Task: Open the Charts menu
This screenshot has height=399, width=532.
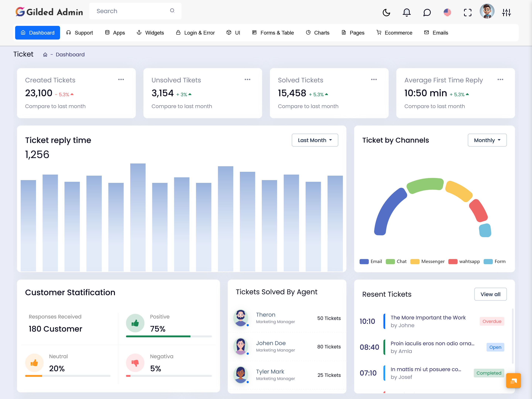Action: coord(318,33)
